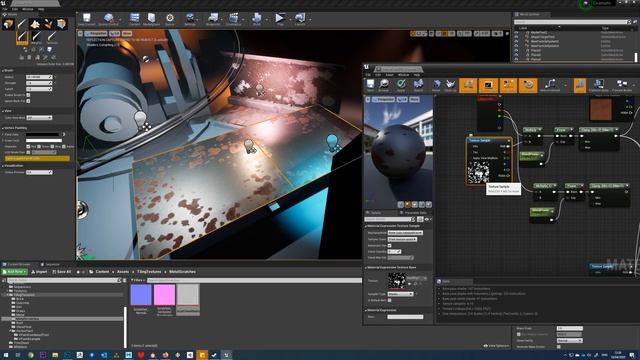The image size is (640, 360).
Task: Toggle Enable Brush Flow checkbox
Action: pos(28,95)
